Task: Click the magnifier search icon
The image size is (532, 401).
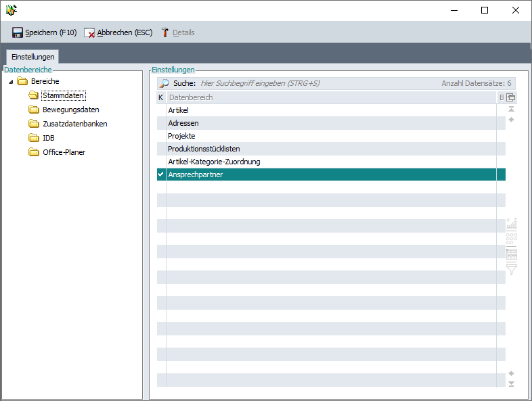Action: (164, 83)
